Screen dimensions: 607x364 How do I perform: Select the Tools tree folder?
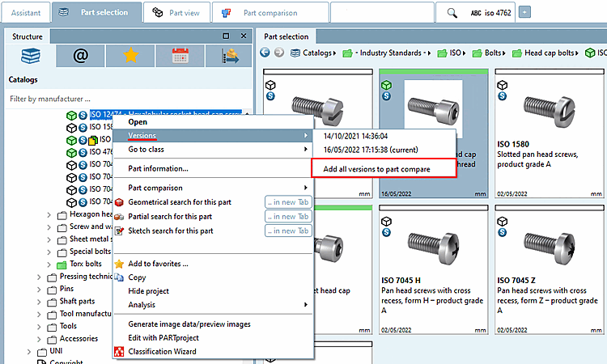(68, 326)
